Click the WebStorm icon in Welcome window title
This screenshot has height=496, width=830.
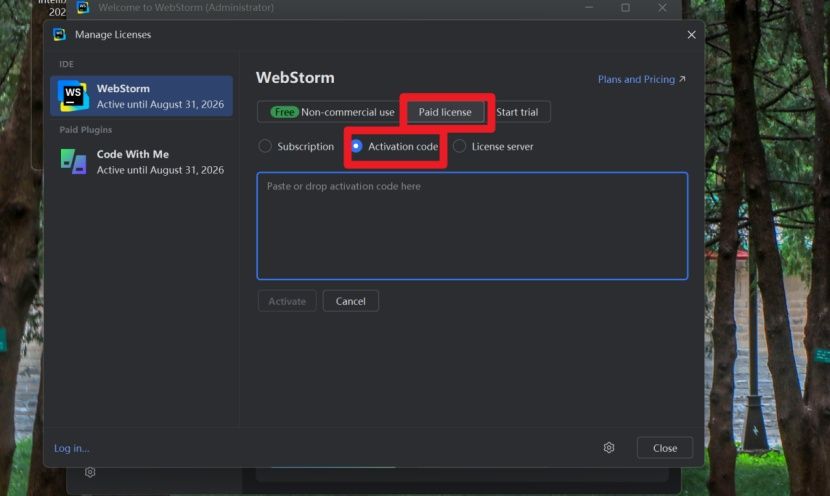coord(83,7)
